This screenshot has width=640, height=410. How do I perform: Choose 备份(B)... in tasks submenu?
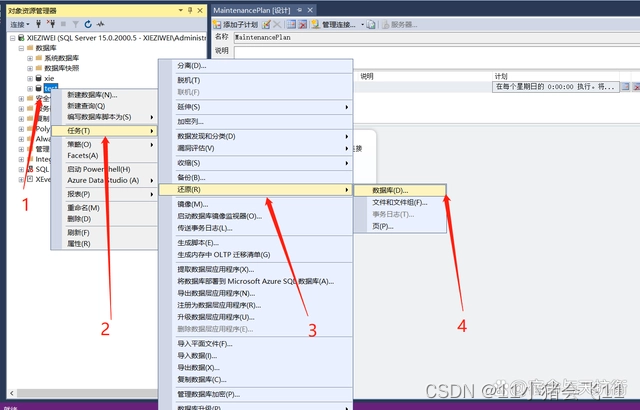pos(256,177)
